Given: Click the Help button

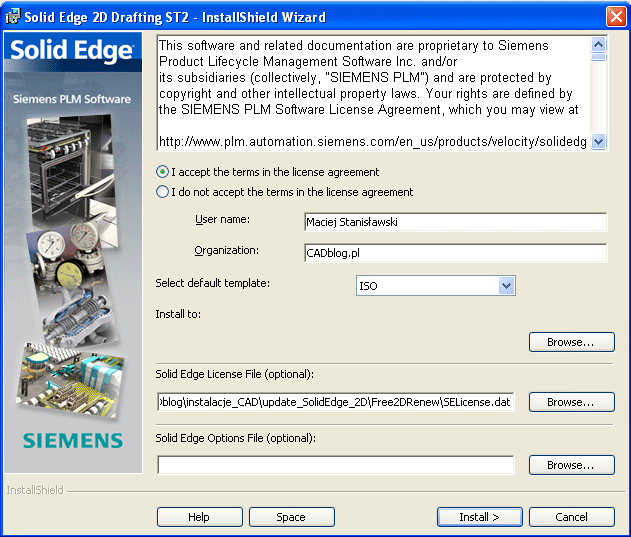Looking at the screenshot, I should point(200,517).
